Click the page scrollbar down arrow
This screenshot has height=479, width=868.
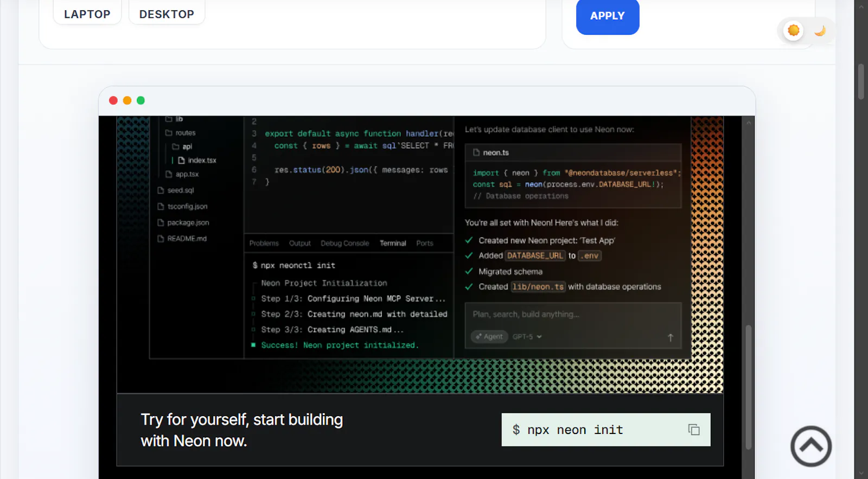861,474
